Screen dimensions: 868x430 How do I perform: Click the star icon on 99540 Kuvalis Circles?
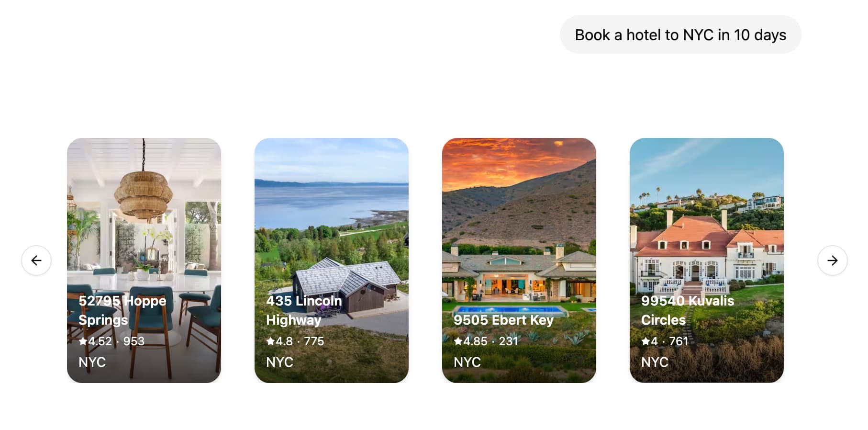646,341
